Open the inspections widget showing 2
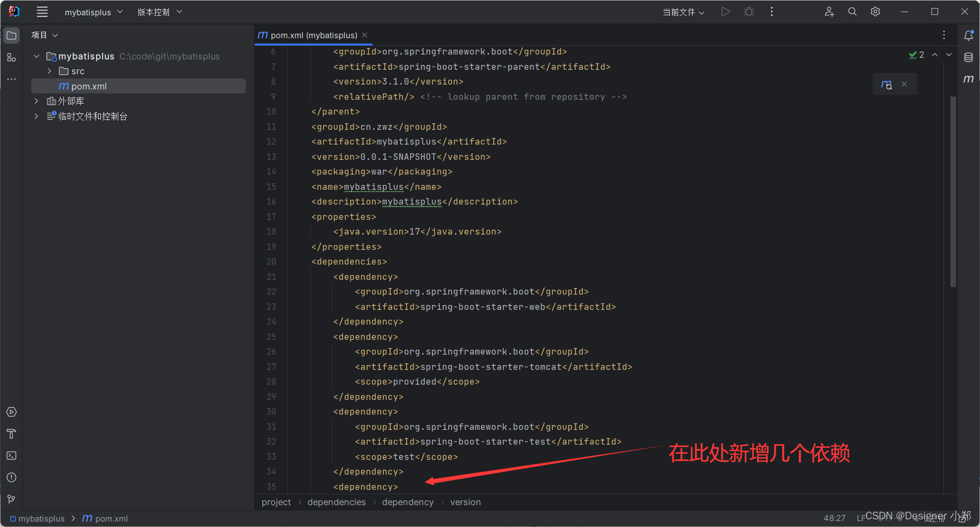The width and height of the screenshot is (980, 527). 916,55
